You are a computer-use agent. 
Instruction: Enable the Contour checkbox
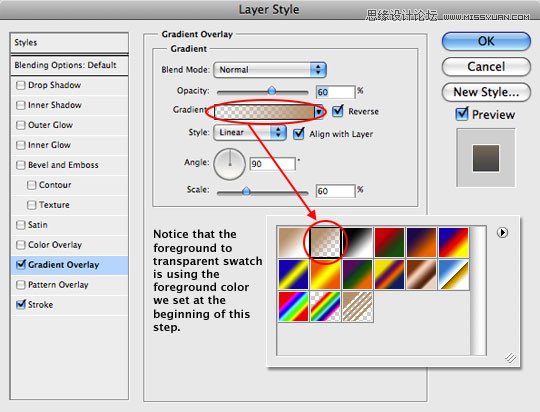coord(31,185)
